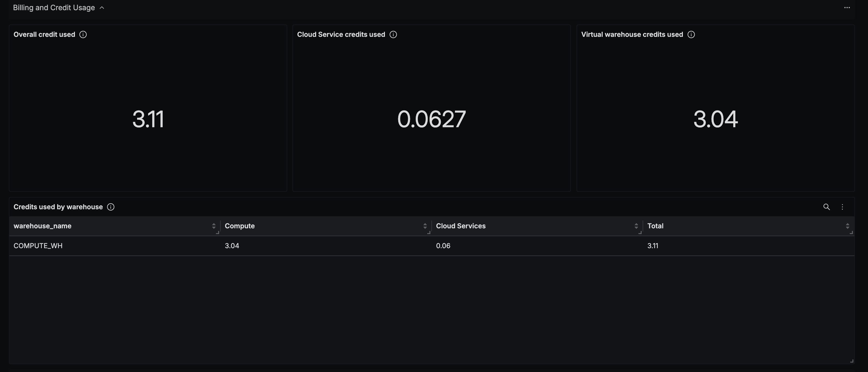The width and height of the screenshot is (868, 372).
Task: Sort by the Compute column arrows
Action: [425, 226]
